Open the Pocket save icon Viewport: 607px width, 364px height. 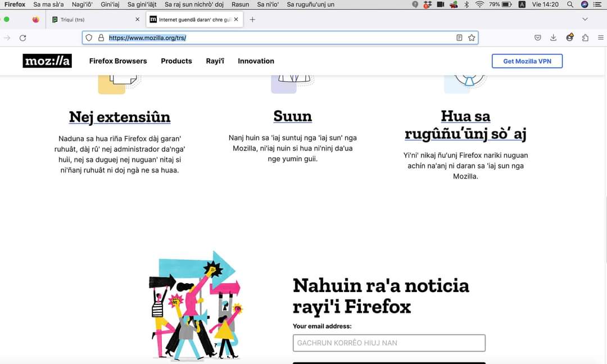(x=538, y=38)
